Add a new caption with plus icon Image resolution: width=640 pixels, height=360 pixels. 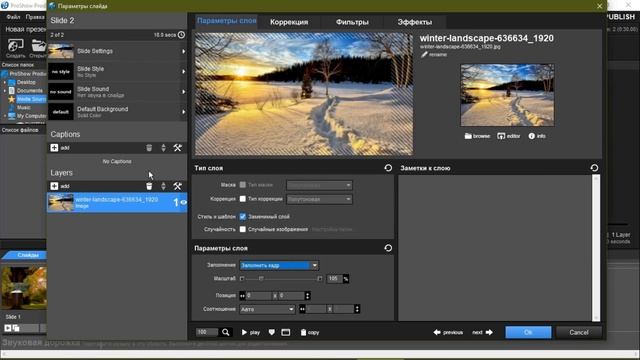tap(54, 148)
